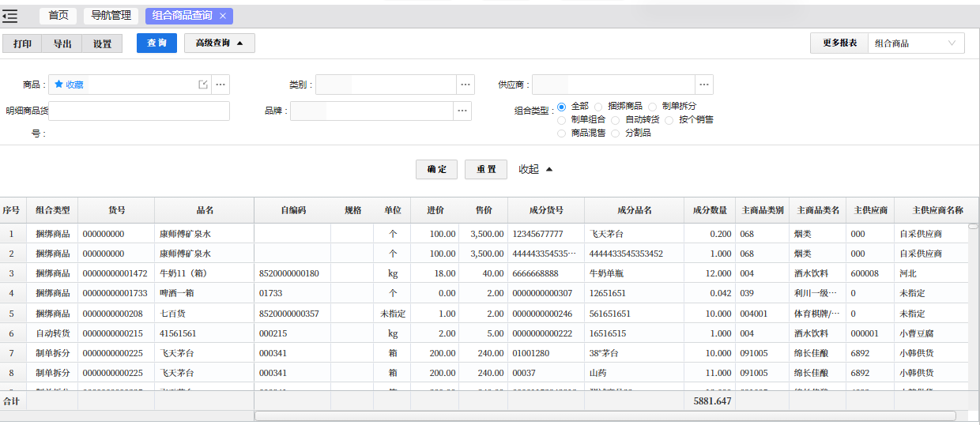Run the 查询 button
Image resolution: width=980 pixels, height=425 pixels.
pos(156,43)
